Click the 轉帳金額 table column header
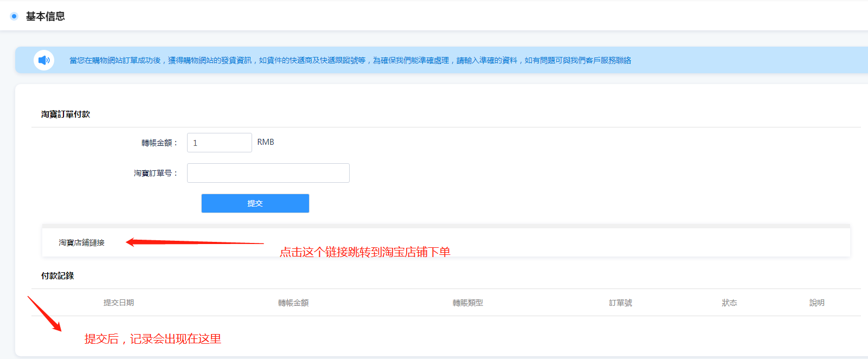This screenshot has width=868, height=359. click(293, 303)
